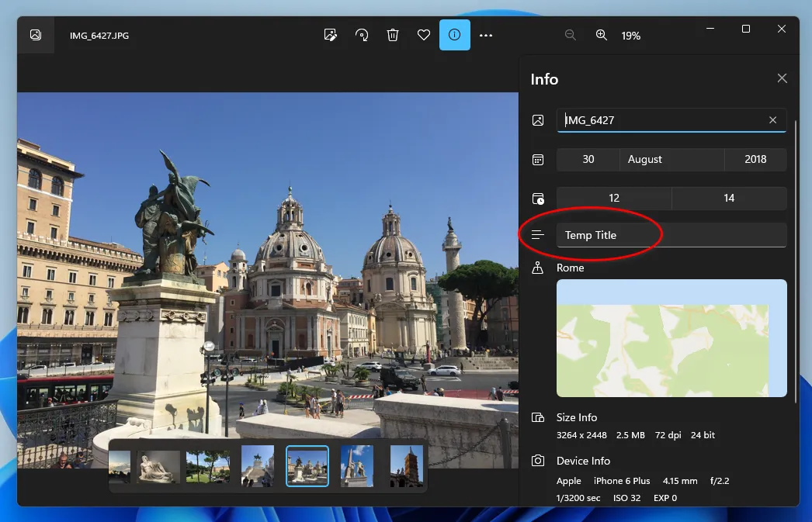The image size is (812, 522).
Task: Click the 24 bit depth text
Action: point(703,435)
